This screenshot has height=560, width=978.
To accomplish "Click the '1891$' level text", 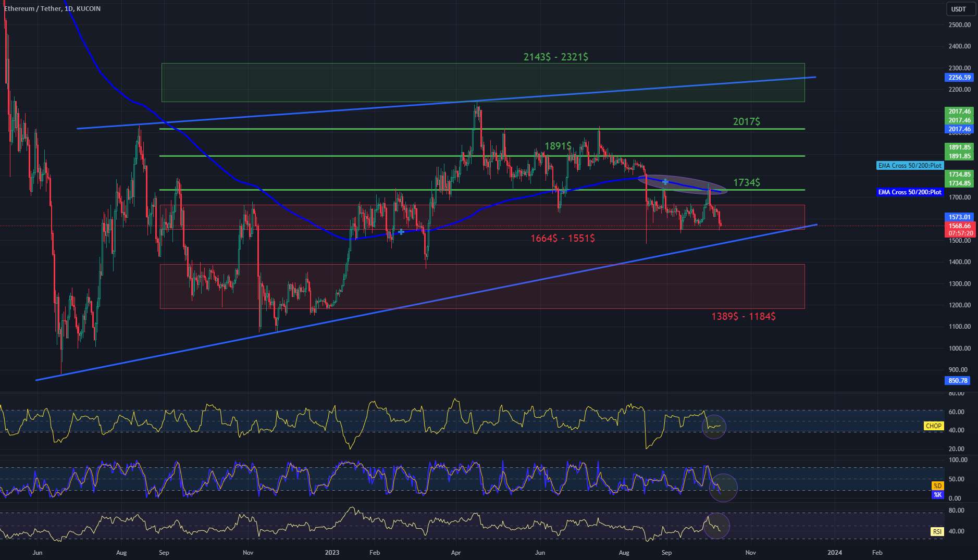I will pos(558,146).
